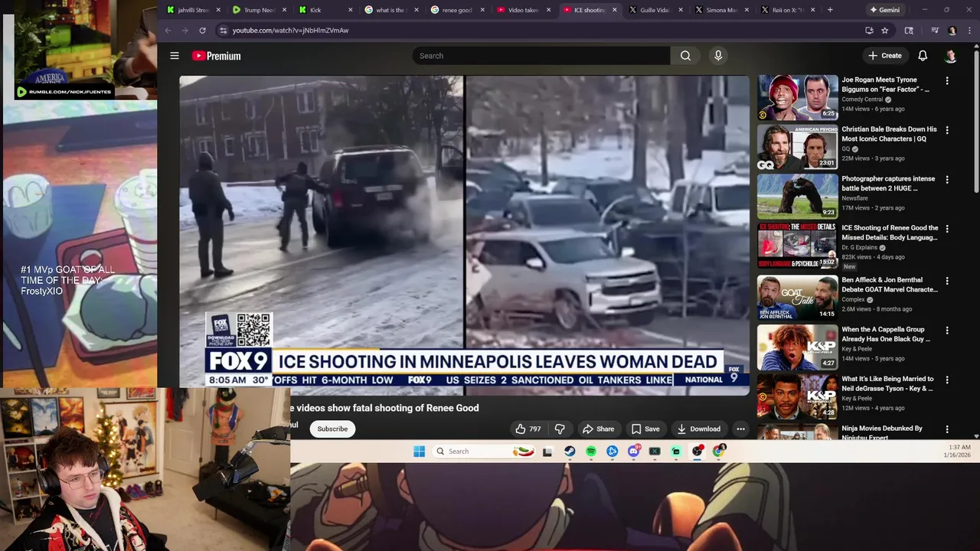Open Joe Rogan Meets Tyrone Biggums thumbnail
This screenshot has width=980, height=551.
pos(798,97)
